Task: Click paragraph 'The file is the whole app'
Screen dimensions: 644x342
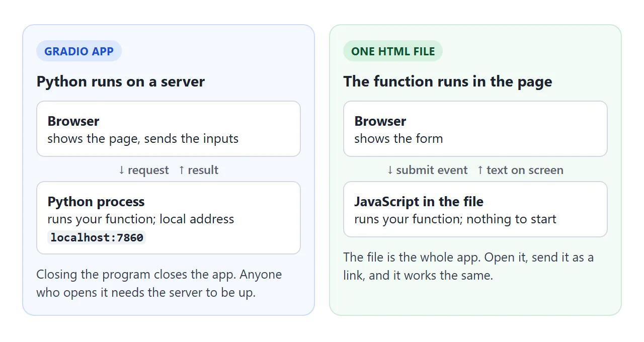Action: (x=468, y=267)
